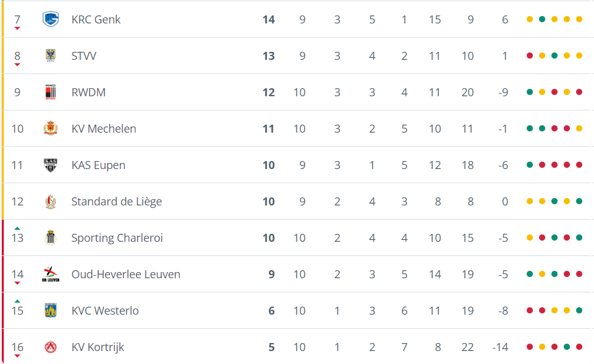Open the Sporting Charleroi team name link
Screen dimensions: 594x364
[117, 238]
